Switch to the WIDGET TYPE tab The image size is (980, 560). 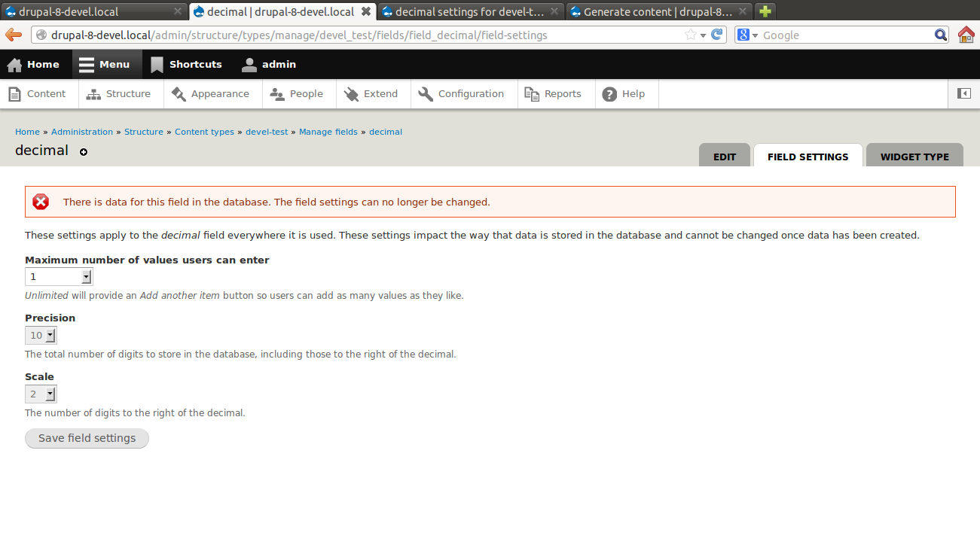[x=914, y=156]
